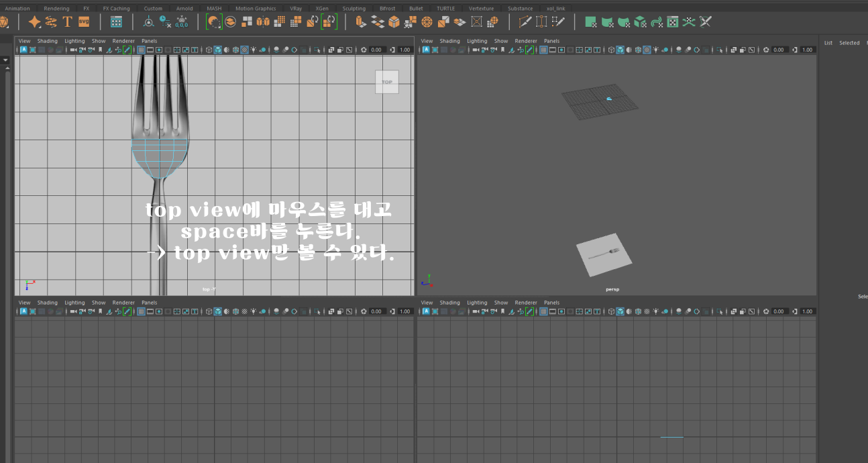Image resolution: width=868 pixels, height=463 pixels.
Task: Switch to the Sculpting shelf tab
Action: [354, 9]
